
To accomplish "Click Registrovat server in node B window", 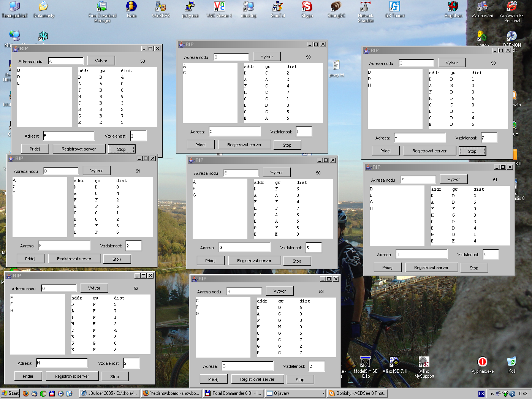I will pyautogui.click(x=244, y=145).
